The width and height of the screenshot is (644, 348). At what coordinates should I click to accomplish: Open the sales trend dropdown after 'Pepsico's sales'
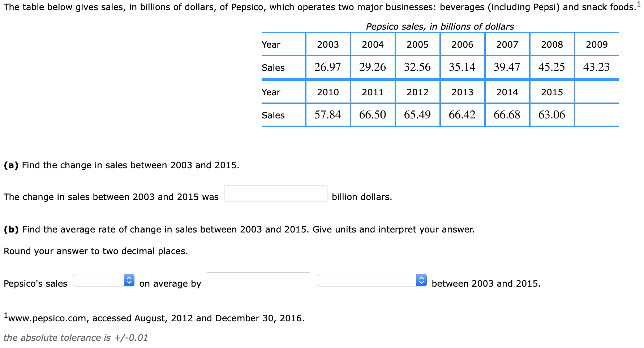(104, 280)
